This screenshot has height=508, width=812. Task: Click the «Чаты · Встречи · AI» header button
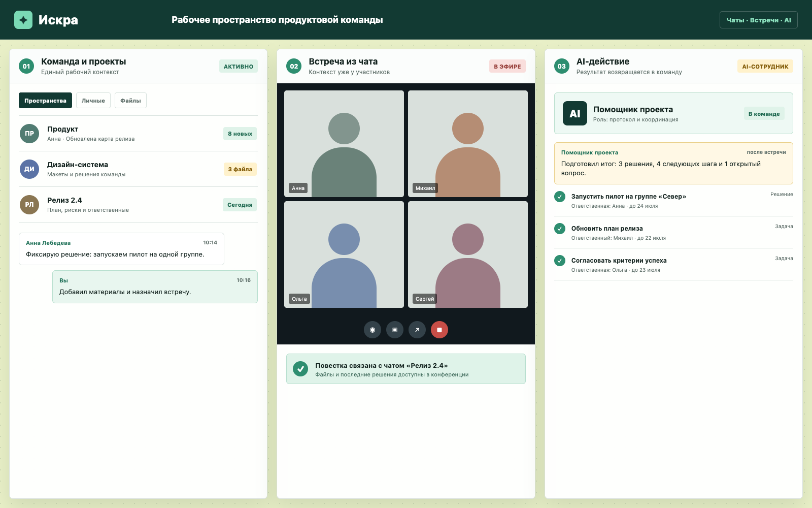pos(758,20)
